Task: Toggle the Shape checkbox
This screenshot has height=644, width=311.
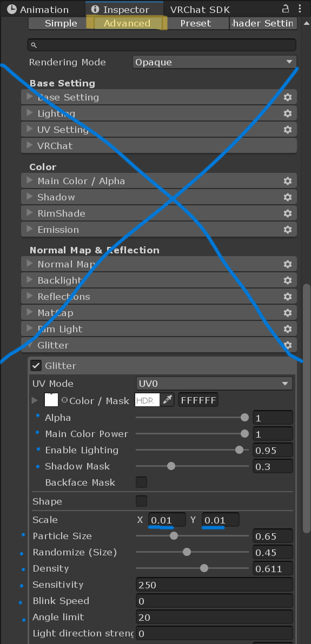Action: pos(141,501)
